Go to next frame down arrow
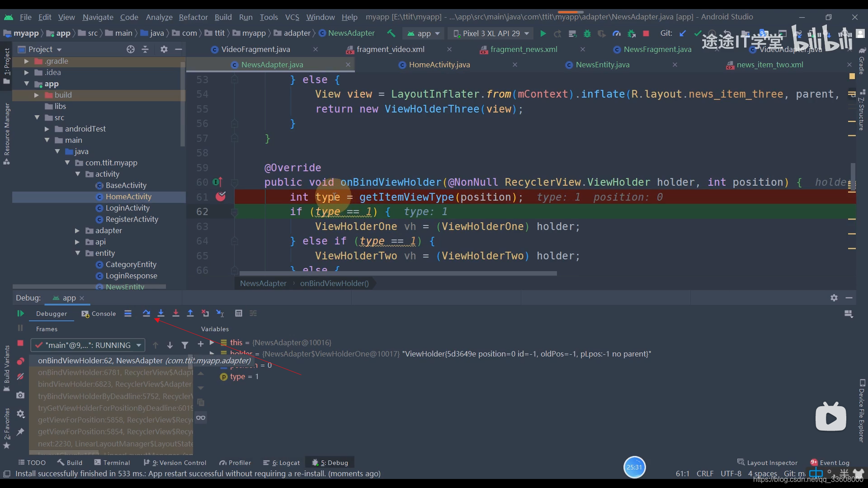The height and width of the screenshot is (488, 868). pyautogui.click(x=170, y=345)
